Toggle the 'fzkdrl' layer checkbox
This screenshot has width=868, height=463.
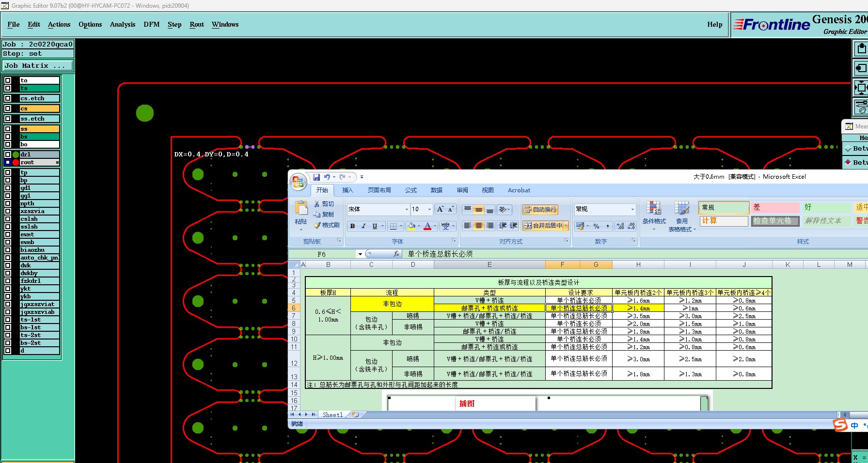[x=8, y=281]
